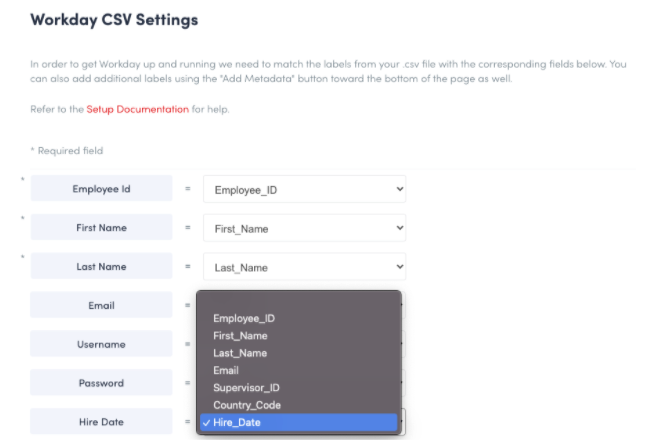Click the Last Name field label
This screenshot has height=446, width=647.
101,267
